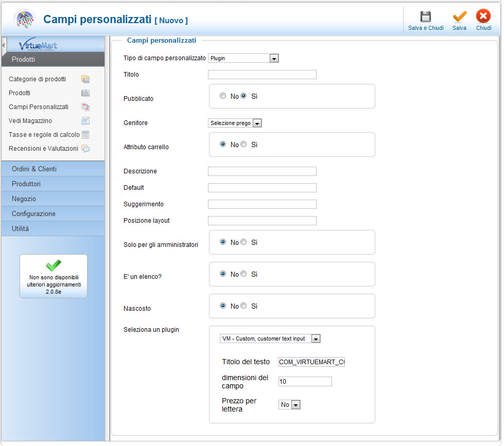Click the Campi Personalizzati sidebar icon
This screenshot has width=504, height=446.
point(85,107)
